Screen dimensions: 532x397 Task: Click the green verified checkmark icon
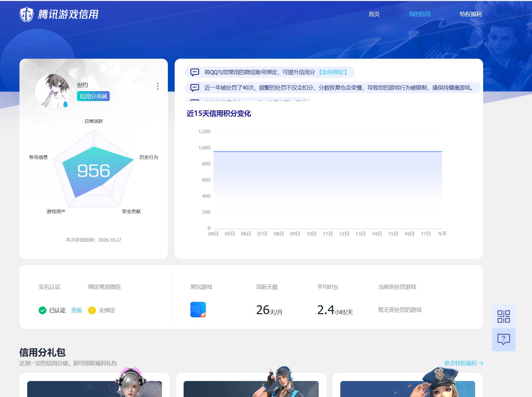coord(42,310)
